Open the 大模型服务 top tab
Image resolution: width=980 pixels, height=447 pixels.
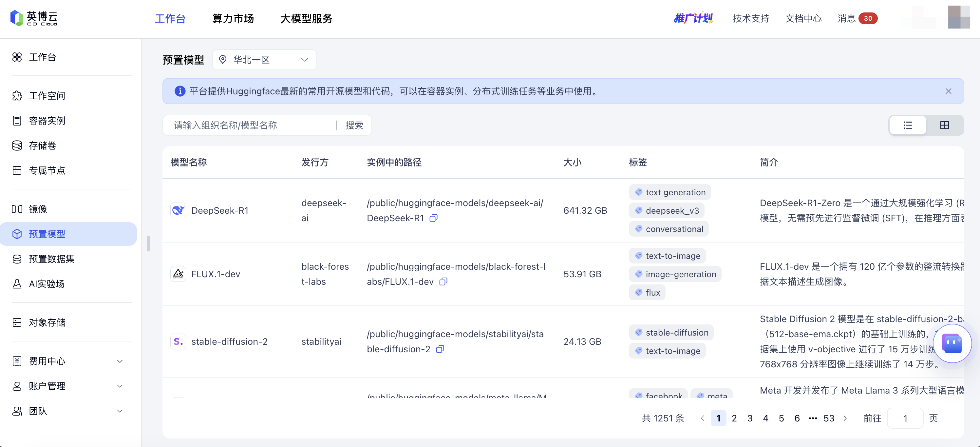pos(306,18)
